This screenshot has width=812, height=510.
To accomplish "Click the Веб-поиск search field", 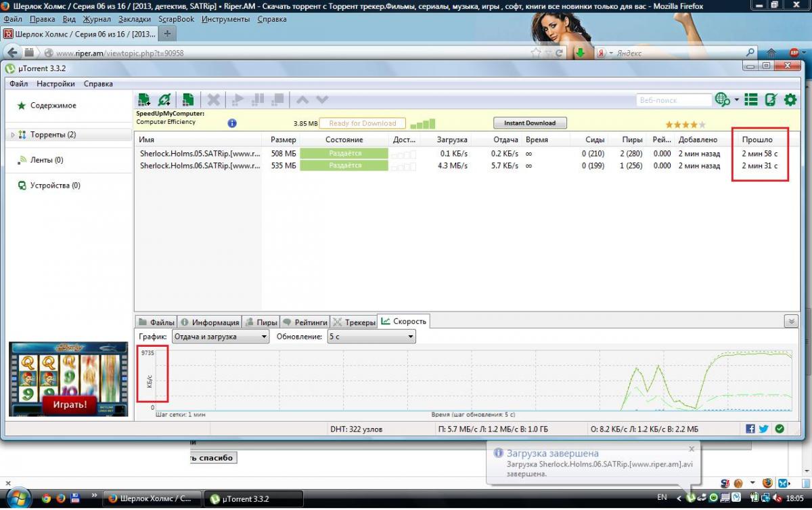I will click(673, 100).
